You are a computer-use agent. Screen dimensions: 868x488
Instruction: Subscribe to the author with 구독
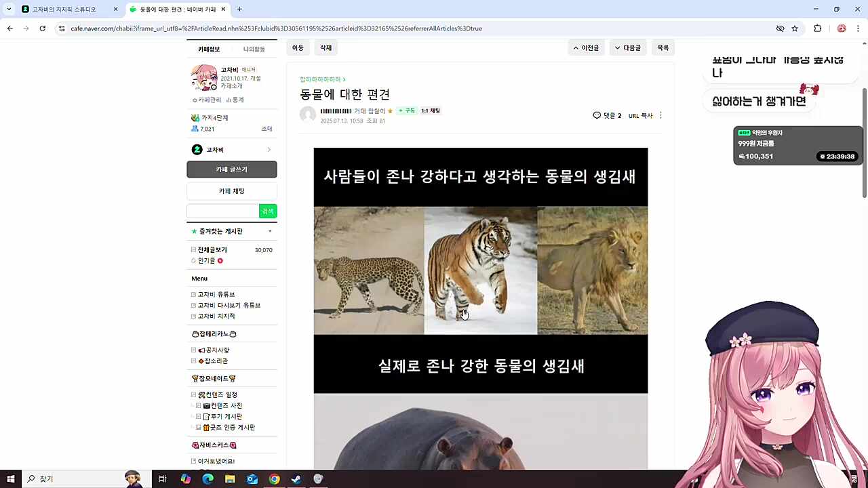407,111
